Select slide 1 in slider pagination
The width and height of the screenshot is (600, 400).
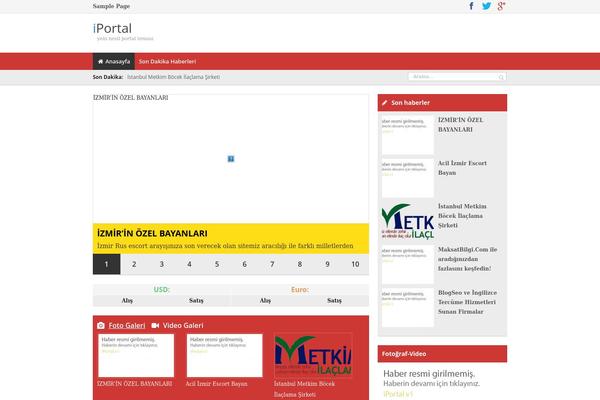(x=106, y=264)
